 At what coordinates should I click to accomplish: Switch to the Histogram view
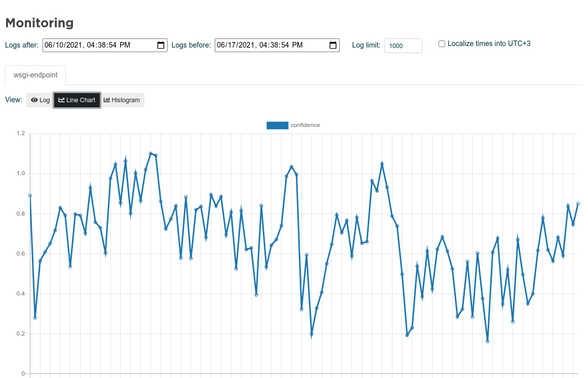tap(122, 100)
